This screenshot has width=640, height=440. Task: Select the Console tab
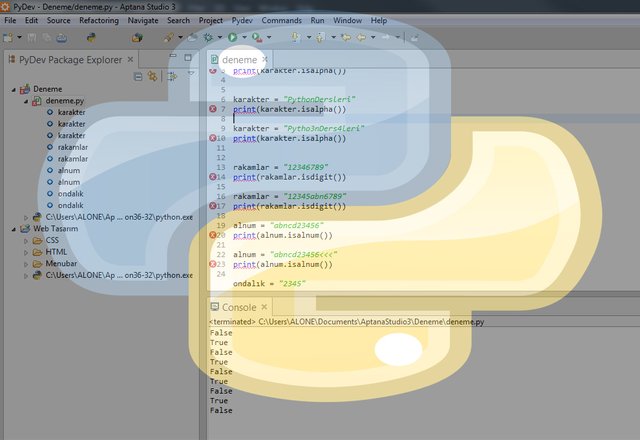coord(238,307)
